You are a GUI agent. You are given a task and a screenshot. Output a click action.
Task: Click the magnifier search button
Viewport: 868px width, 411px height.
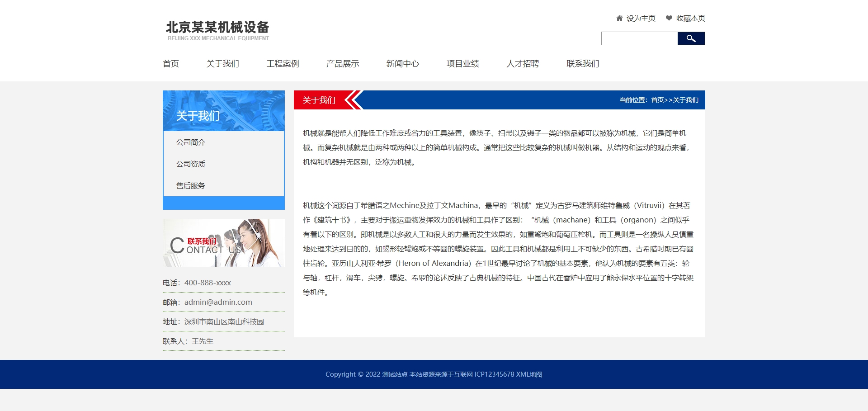point(691,38)
